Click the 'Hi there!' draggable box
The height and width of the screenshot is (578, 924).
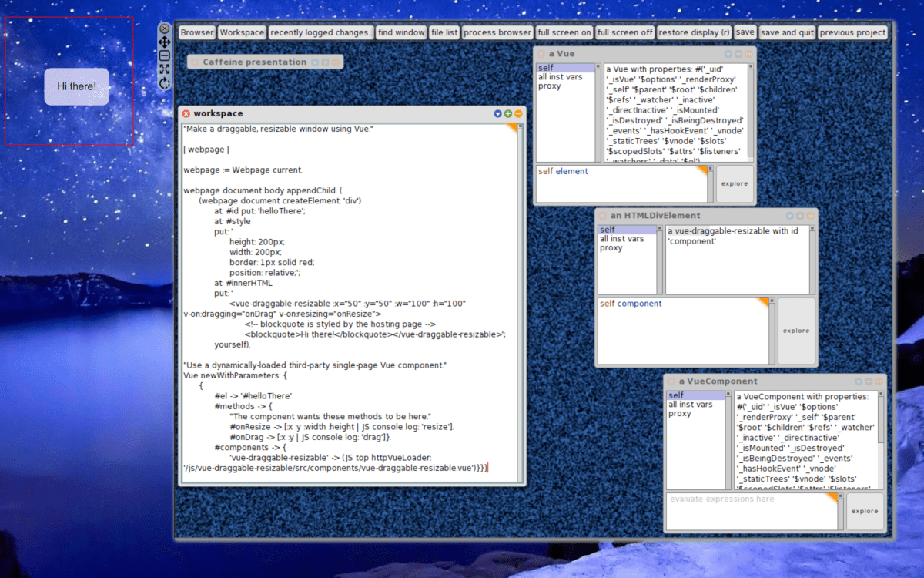(x=77, y=86)
